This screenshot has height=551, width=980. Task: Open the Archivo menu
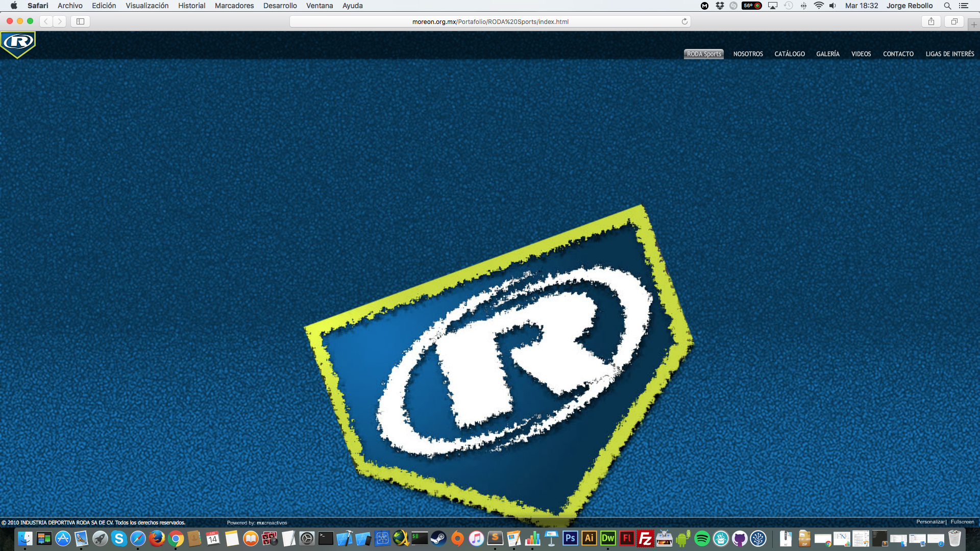click(70, 6)
